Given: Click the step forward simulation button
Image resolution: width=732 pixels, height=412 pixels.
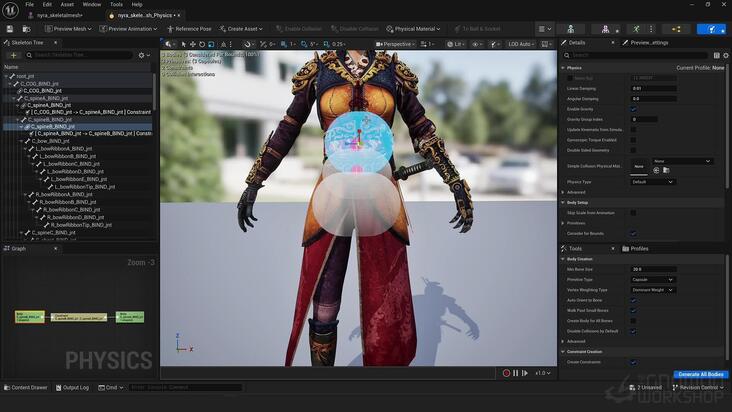Looking at the screenshot, I should point(525,373).
